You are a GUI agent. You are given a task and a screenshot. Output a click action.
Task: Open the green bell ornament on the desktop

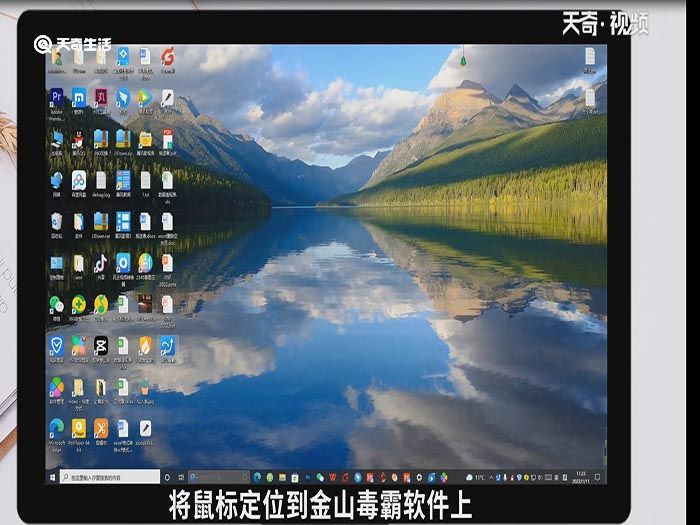463,60
